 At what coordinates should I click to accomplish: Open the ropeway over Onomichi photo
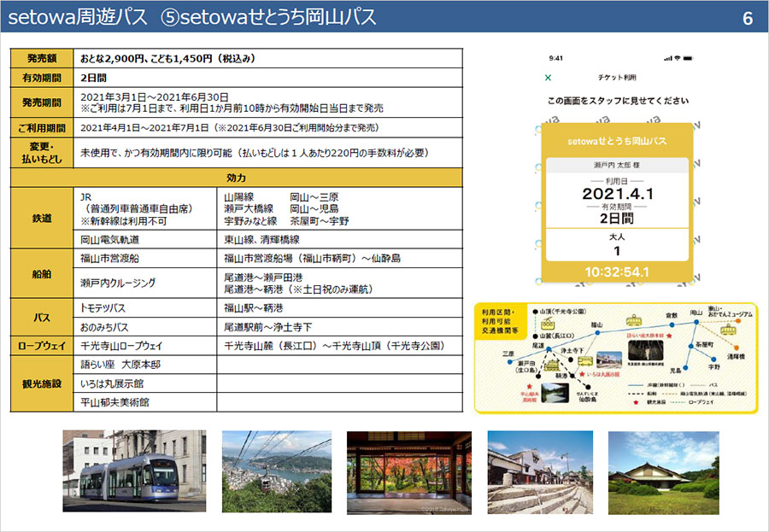coord(277,471)
